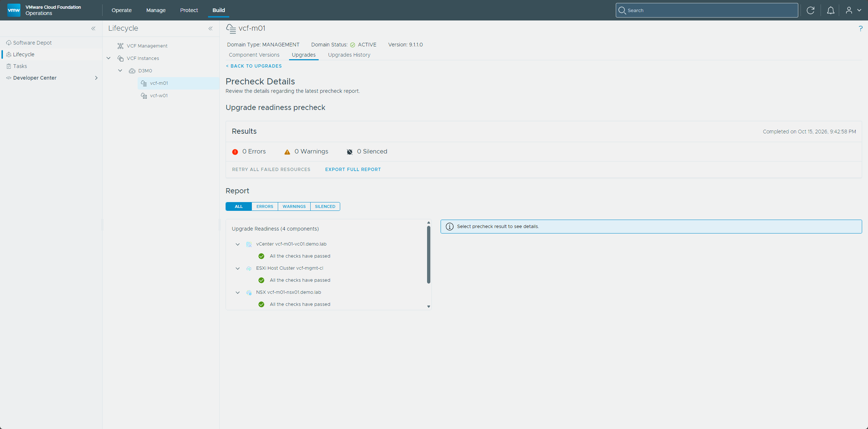Click the report list scroll down arrow

pos(429,307)
